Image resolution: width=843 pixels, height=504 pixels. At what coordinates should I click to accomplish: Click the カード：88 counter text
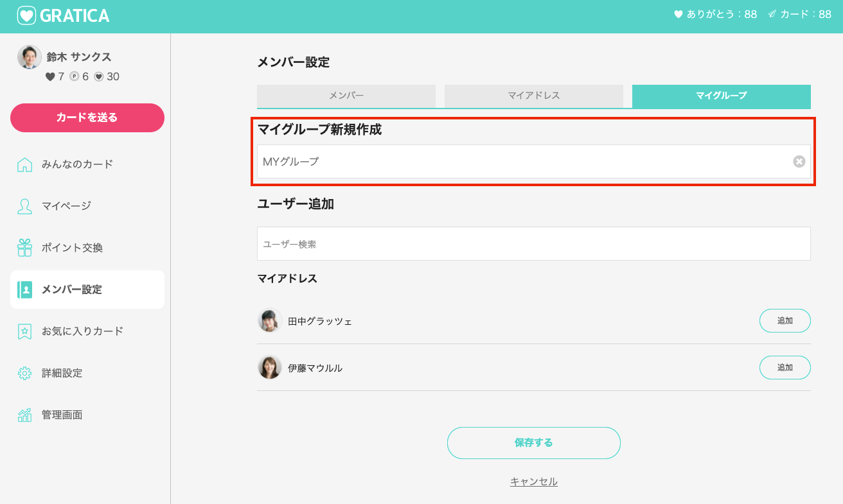(x=806, y=14)
